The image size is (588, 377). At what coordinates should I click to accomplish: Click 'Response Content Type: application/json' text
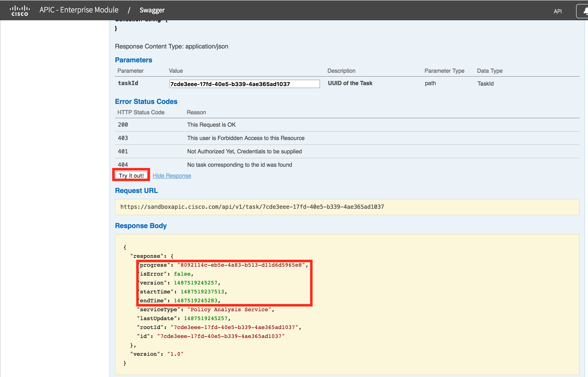[x=172, y=46]
